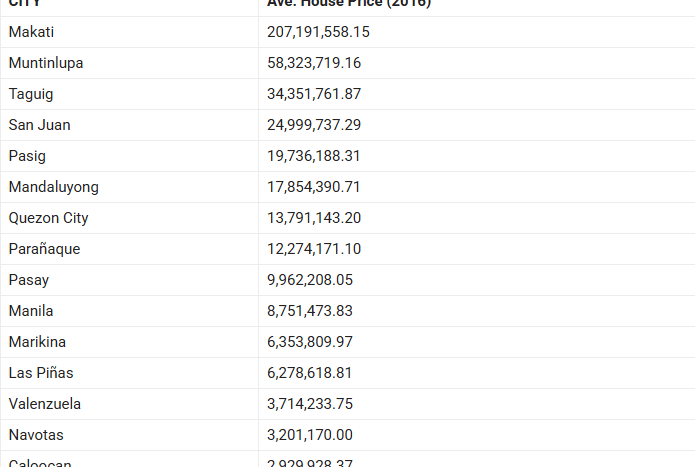Screen dimensions: 695x467
Task: Select the Pasay price 9,962,208.05
Action: [x=310, y=280]
